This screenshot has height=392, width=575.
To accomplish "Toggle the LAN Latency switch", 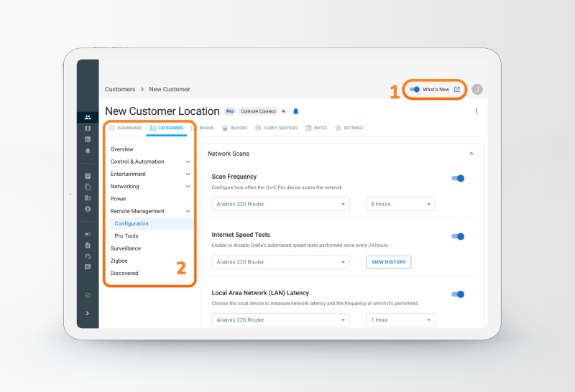I will (458, 294).
